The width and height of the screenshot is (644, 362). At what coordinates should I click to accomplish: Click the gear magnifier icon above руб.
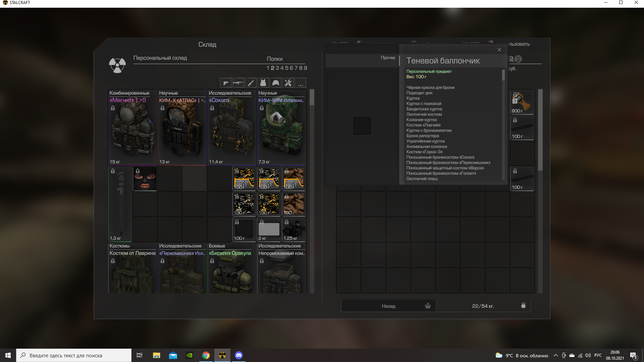click(x=511, y=59)
